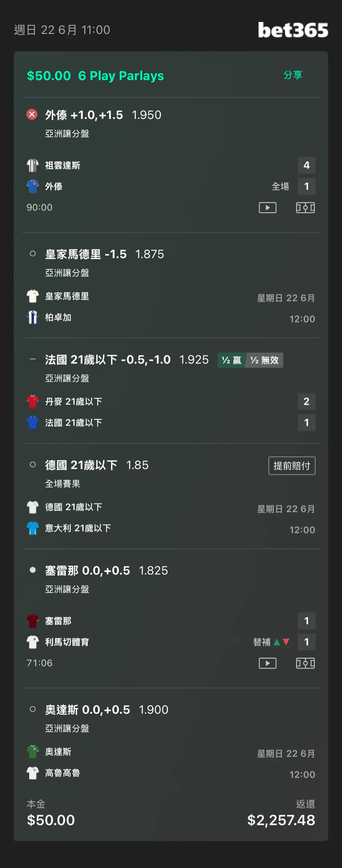This screenshot has width=342, height=868.
Task: Click the 替補 substitution indicator arrows
Action: [281, 642]
